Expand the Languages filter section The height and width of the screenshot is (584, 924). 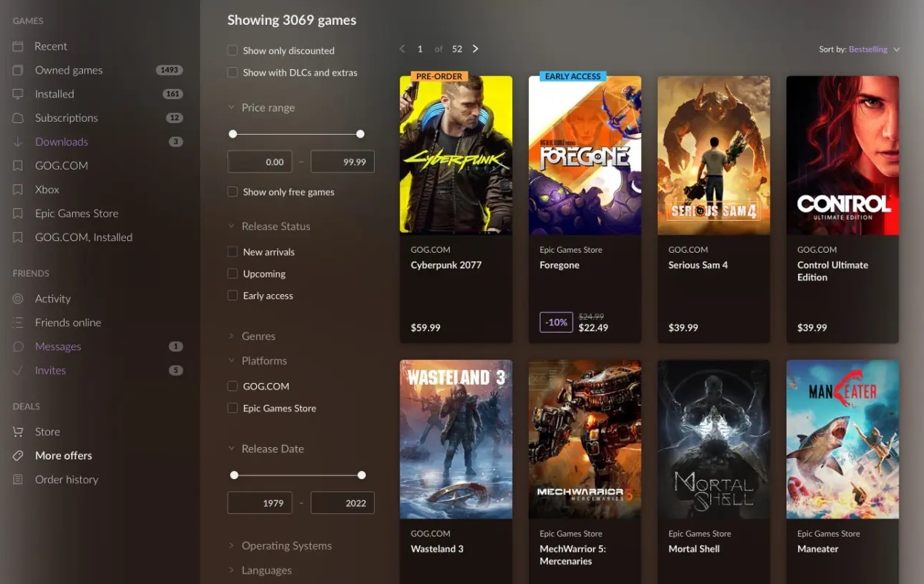point(260,571)
